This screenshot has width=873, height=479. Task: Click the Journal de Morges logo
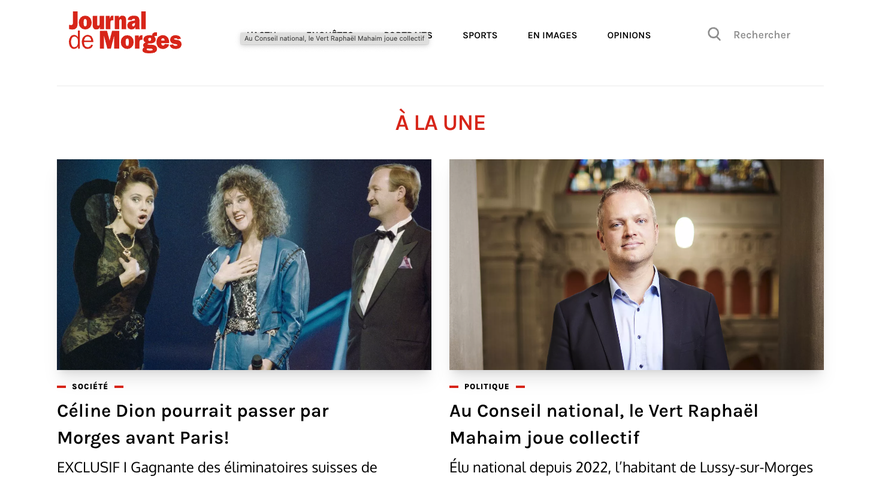[x=125, y=32]
